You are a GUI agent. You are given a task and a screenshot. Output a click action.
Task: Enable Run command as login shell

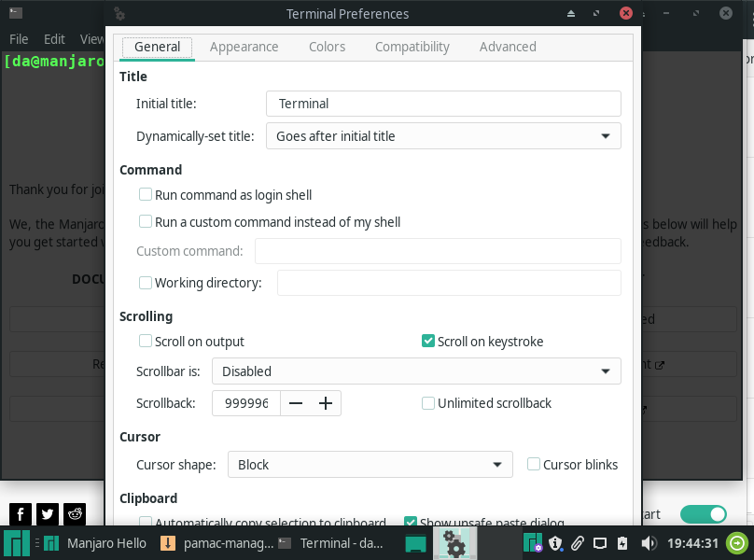tap(146, 195)
